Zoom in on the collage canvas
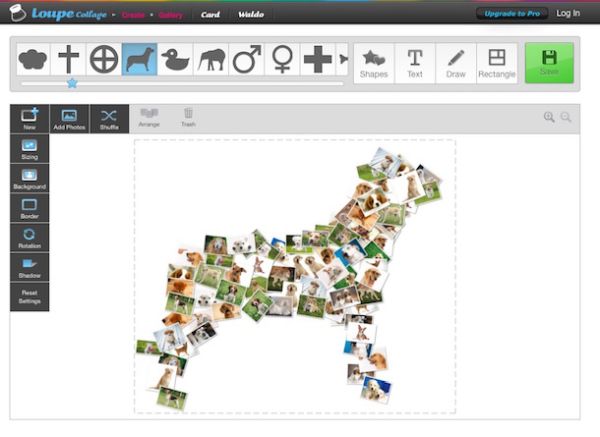Image resolution: width=600 pixels, height=437 pixels. coord(549,117)
